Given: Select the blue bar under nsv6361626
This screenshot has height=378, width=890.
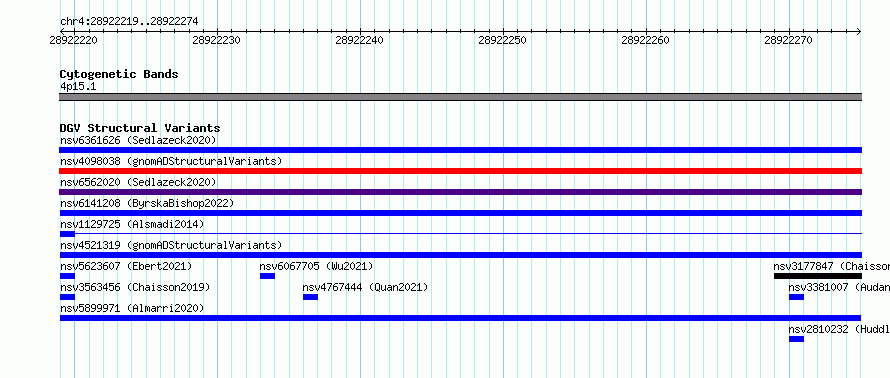Looking at the screenshot, I should click(460, 150).
